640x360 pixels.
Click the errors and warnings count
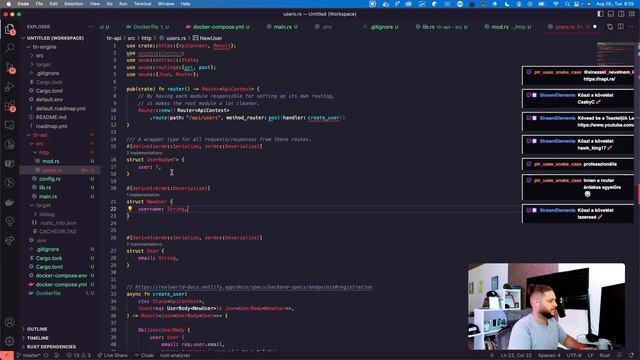tap(79, 356)
